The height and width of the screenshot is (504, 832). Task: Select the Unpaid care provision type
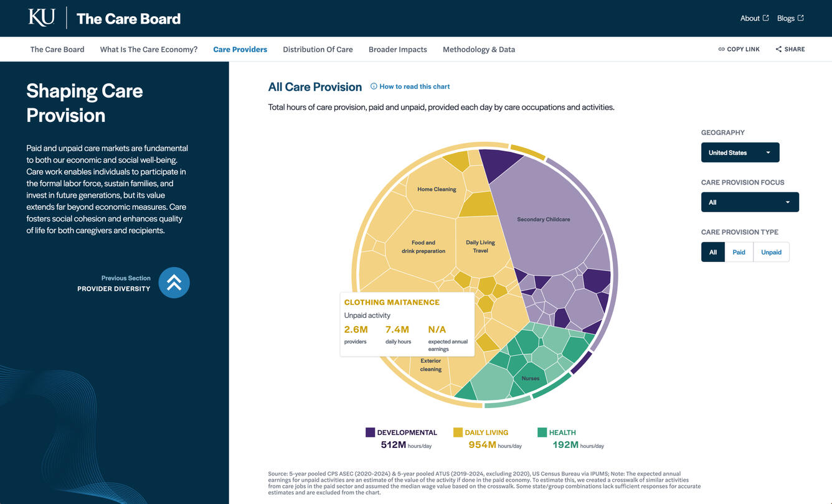[x=771, y=252]
